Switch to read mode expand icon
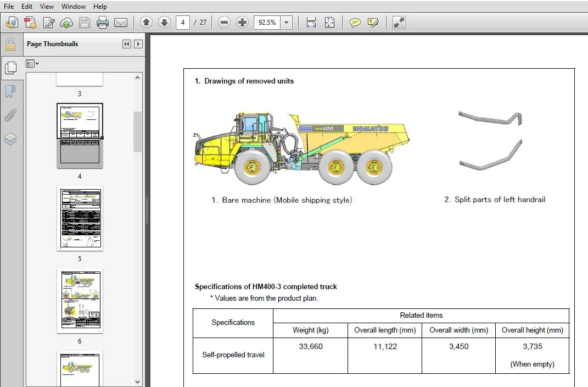 click(x=399, y=23)
